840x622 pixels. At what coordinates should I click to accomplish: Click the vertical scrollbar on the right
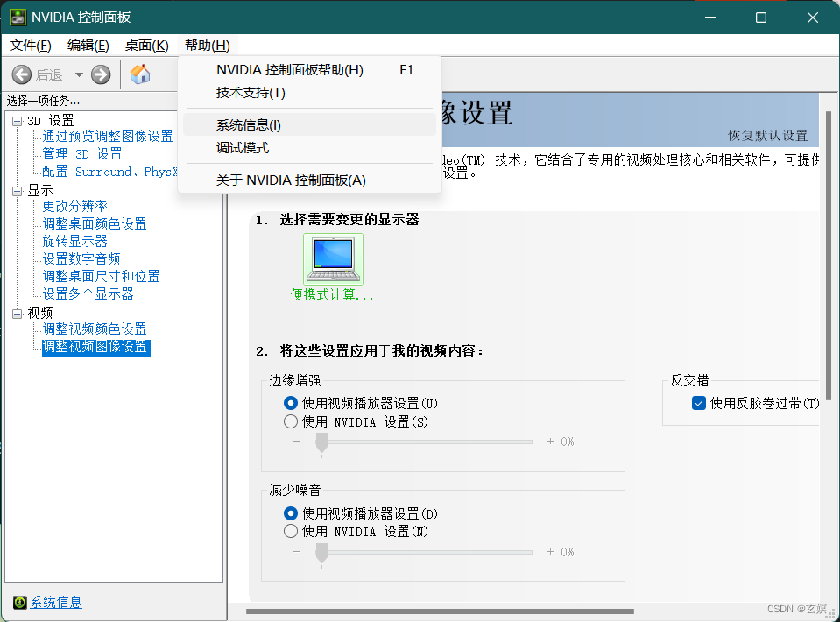[x=829, y=256]
